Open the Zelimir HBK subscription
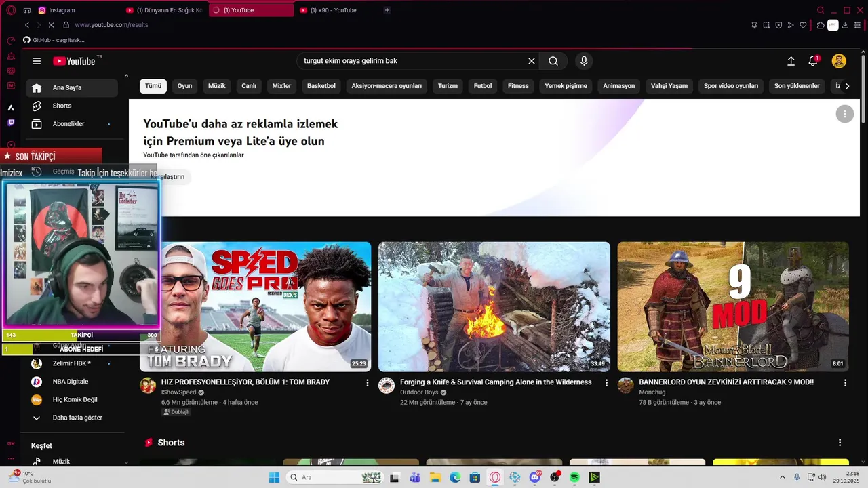This screenshot has width=868, height=488. (72, 363)
